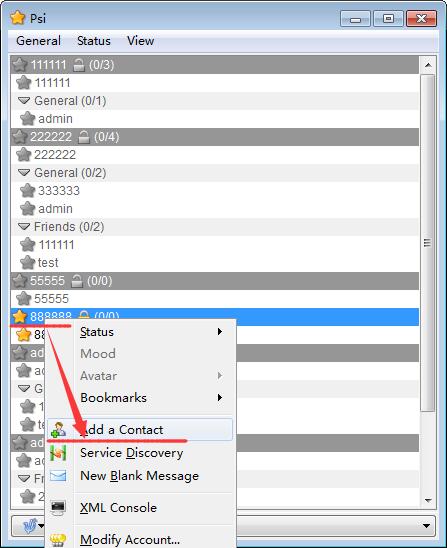The height and width of the screenshot is (548, 447).
Task: Collapse the General (0/2) group
Action: coord(24,173)
